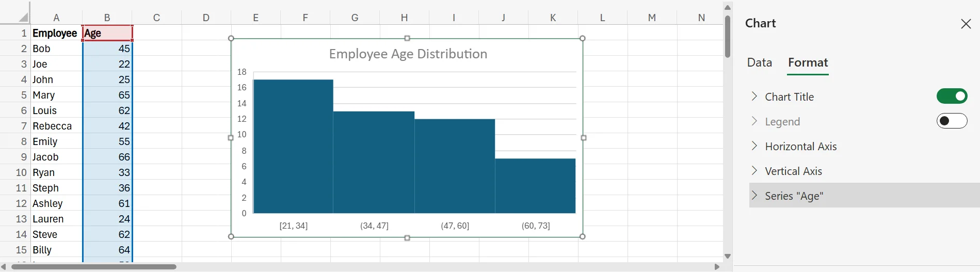Click the top-left chart resize handle
The width and height of the screenshot is (980, 272).
(231, 39)
